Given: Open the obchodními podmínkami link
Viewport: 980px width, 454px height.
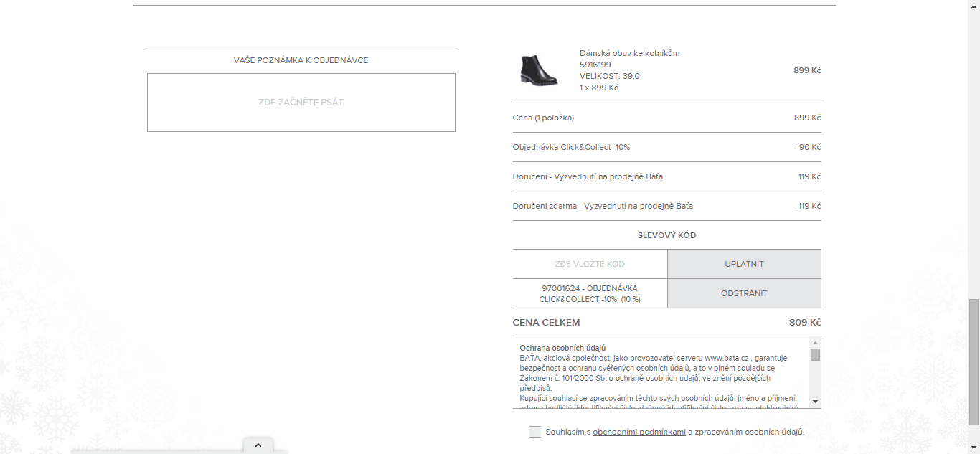Looking at the screenshot, I should pos(639,432).
